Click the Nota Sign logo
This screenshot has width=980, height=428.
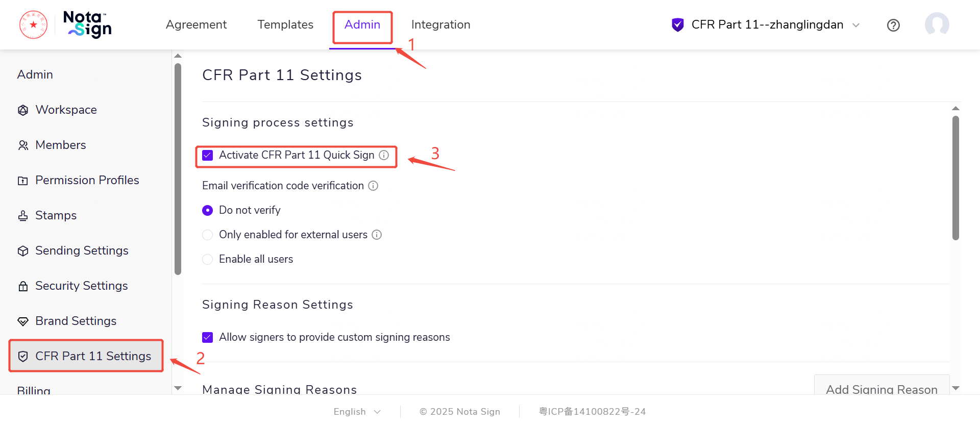(87, 24)
